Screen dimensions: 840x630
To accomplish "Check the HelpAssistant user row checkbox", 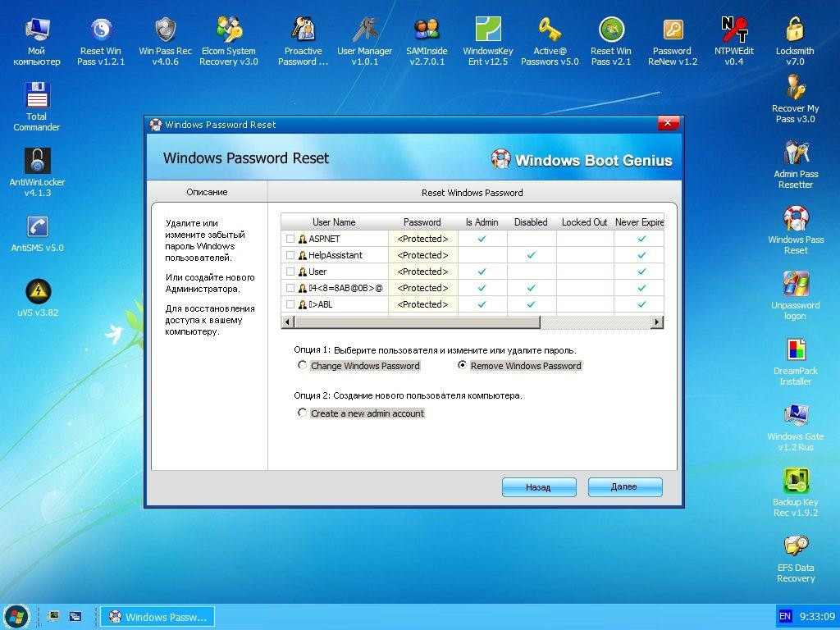I will tap(290, 255).
